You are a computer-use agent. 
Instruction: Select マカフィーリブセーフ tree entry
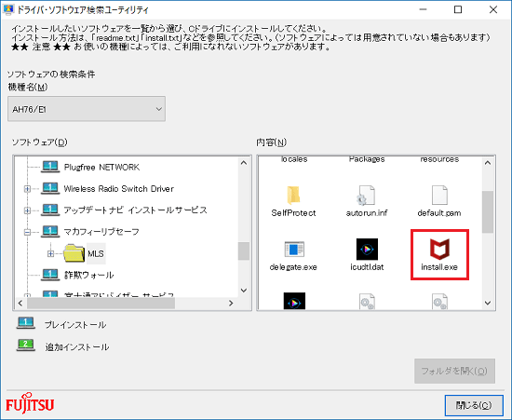pos(101,232)
